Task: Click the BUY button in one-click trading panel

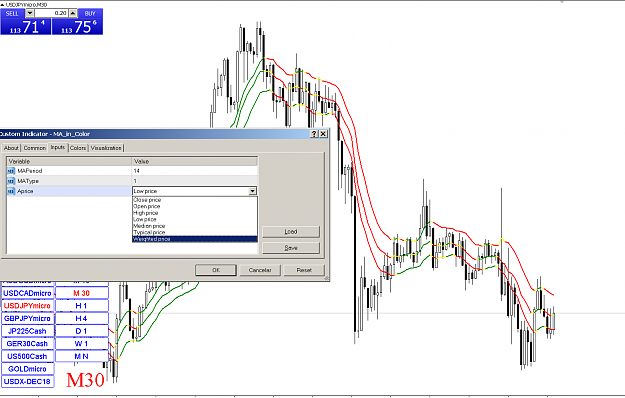Action: click(90, 14)
